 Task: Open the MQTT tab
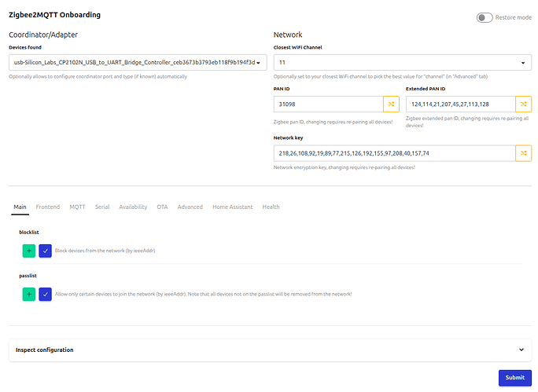coord(77,207)
